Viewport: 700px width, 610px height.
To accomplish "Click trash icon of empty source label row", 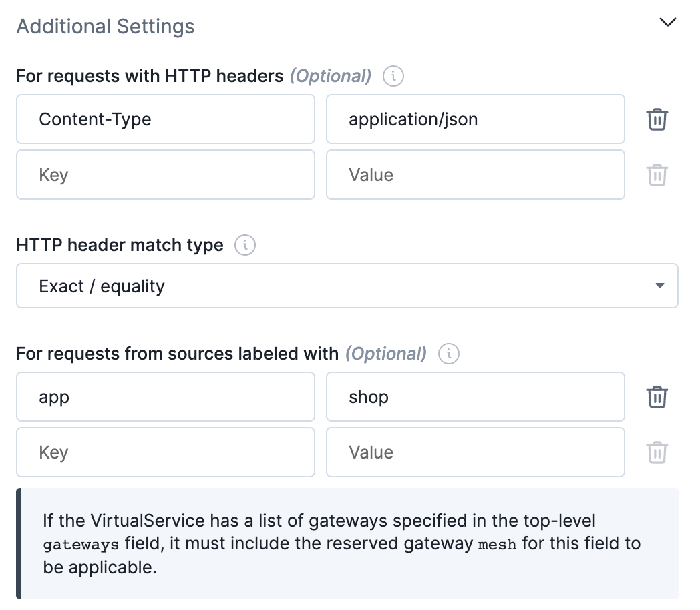I will pos(657,452).
